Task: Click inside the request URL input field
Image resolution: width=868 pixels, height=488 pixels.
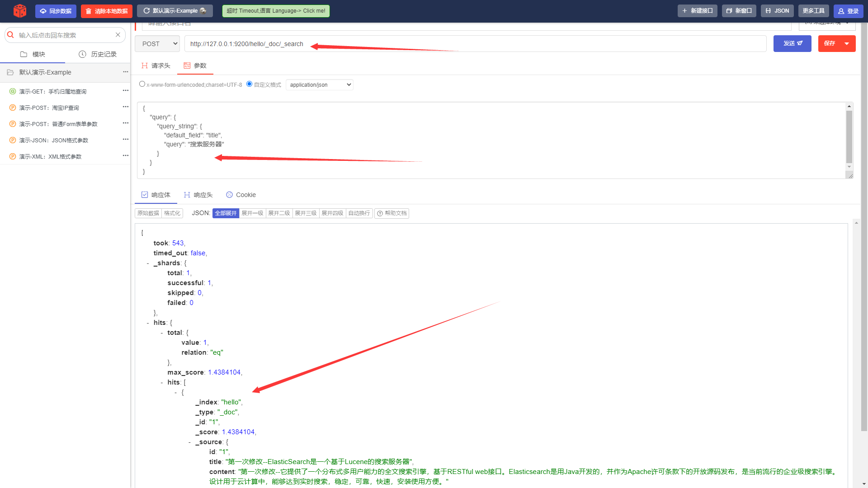Action: coord(407,43)
